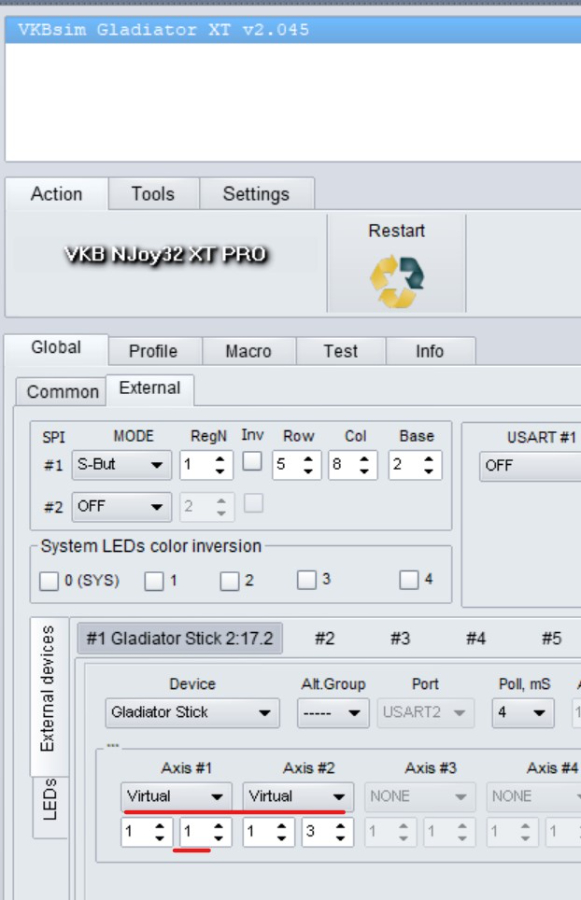Switch to the Info tab
Screen dimensions: 581x900
[429, 351]
